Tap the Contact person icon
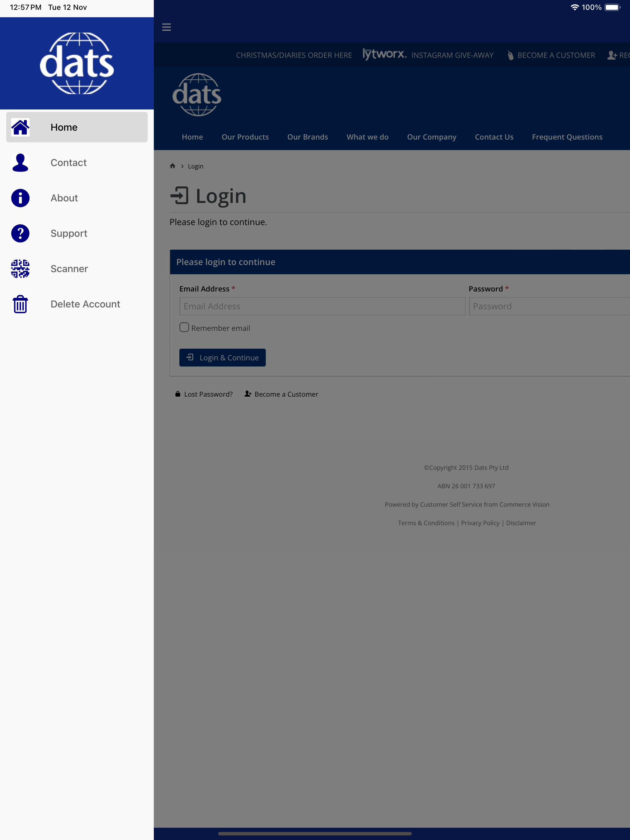This screenshot has height=840, width=630. 20,163
